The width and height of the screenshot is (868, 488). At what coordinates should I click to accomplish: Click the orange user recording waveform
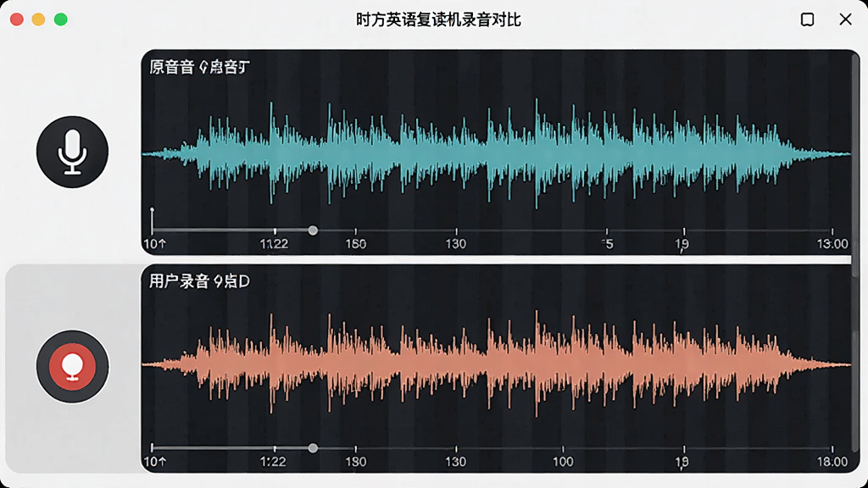(496, 364)
